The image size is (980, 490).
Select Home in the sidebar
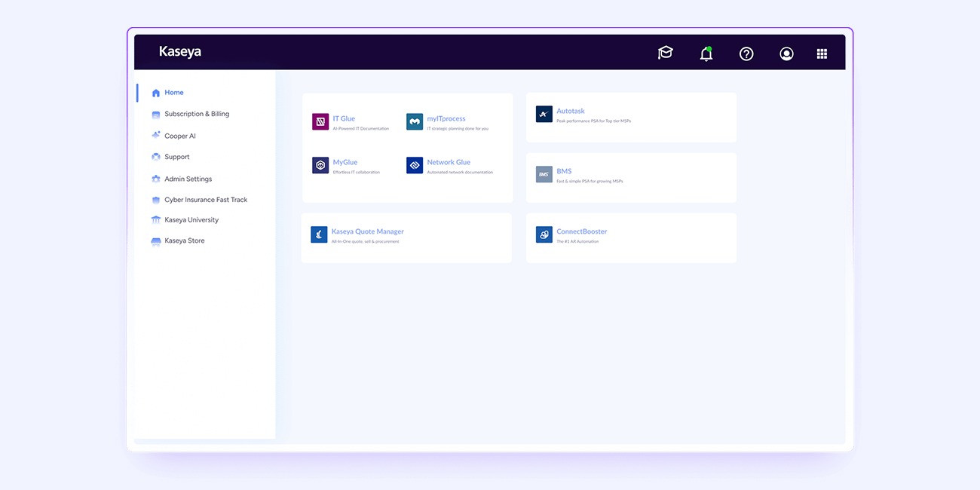click(x=174, y=93)
